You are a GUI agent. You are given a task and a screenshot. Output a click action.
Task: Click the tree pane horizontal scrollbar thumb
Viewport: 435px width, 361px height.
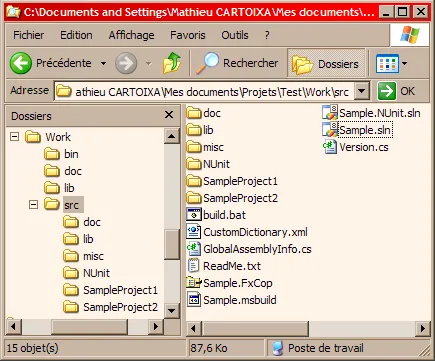(x=89, y=326)
